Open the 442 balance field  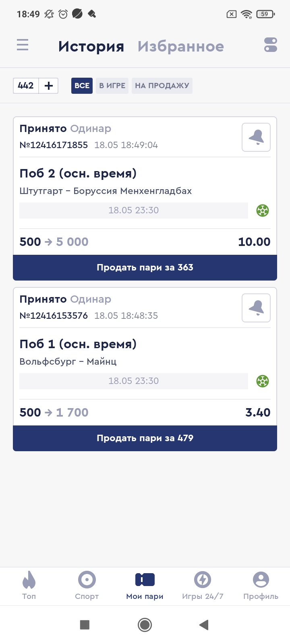click(26, 86)
